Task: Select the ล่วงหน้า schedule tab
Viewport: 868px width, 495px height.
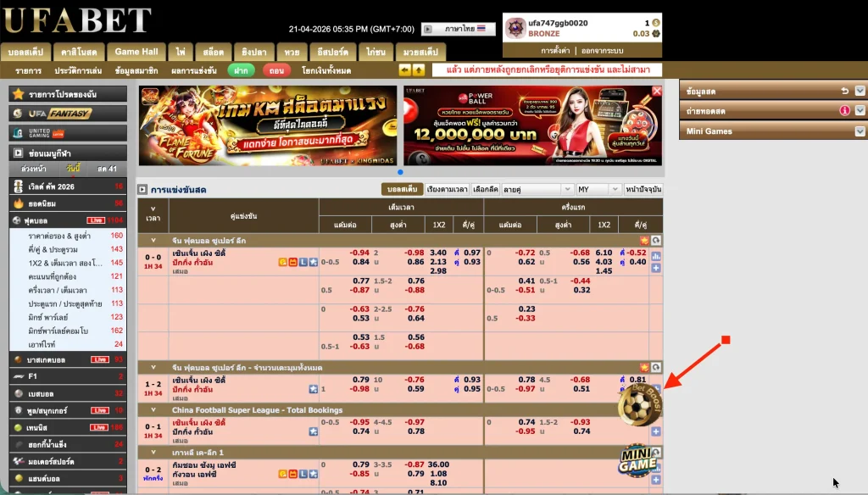Action: [33, 169]
